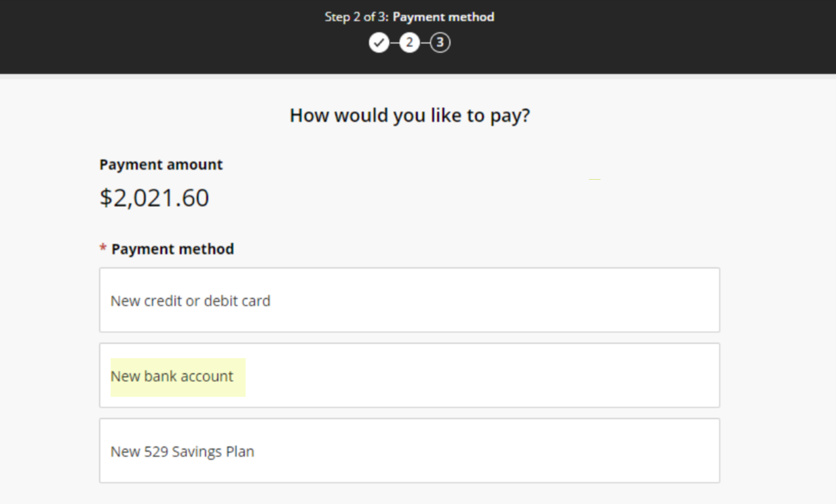The image size is (836, 504).
Task: Jump to the step 3 progress circle
Action: 440,43
